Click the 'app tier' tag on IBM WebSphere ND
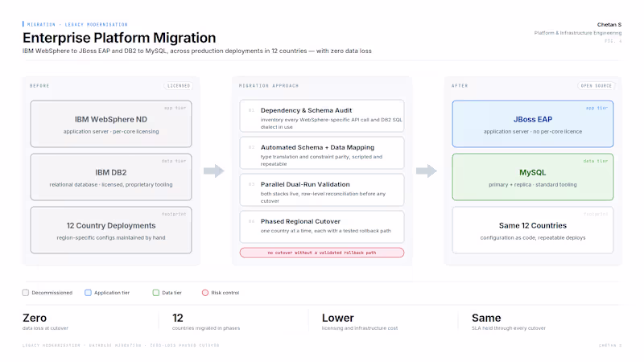 point(175,108)
